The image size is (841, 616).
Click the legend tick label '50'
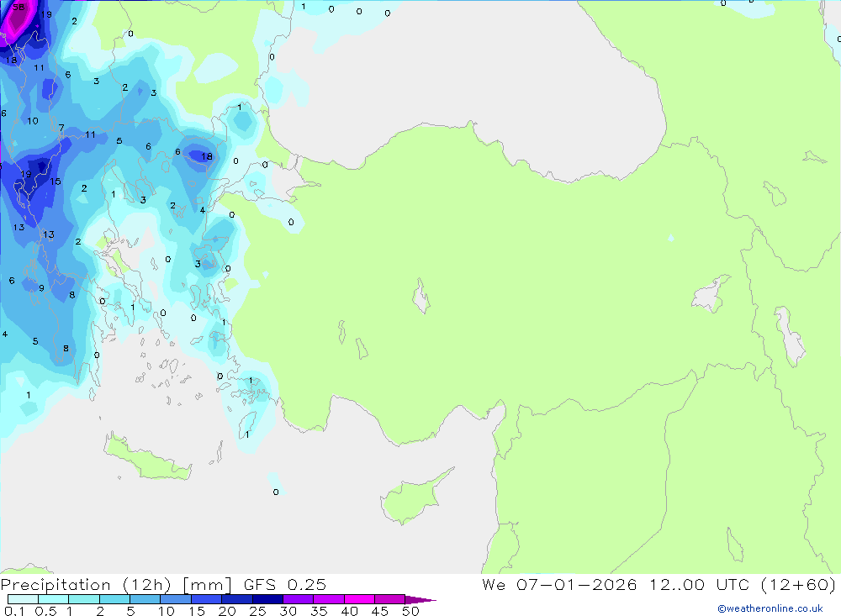(411, 611)
